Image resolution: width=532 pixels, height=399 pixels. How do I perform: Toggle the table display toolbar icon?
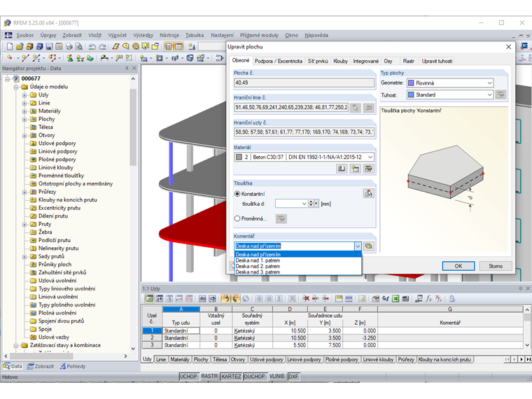178,46
